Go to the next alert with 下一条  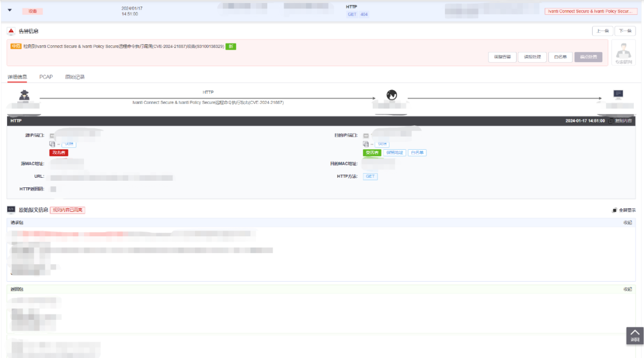(625, 31)
